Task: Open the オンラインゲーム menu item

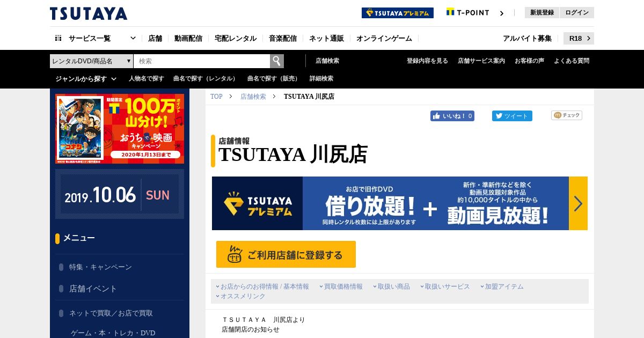Action: (x=384, y=38)
